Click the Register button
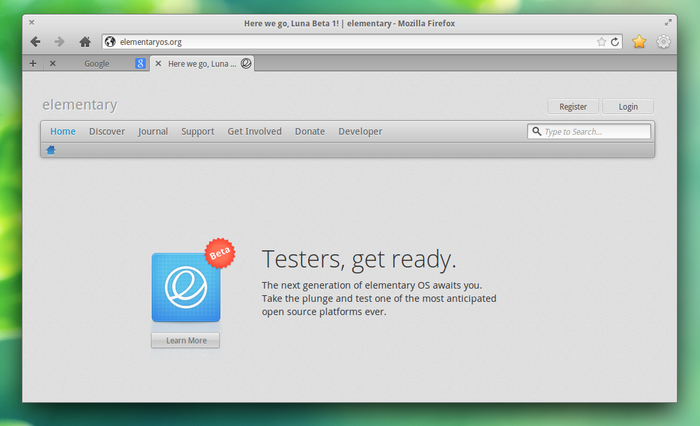The width and height of the screenshot is (700, 426). pos(573,106)
